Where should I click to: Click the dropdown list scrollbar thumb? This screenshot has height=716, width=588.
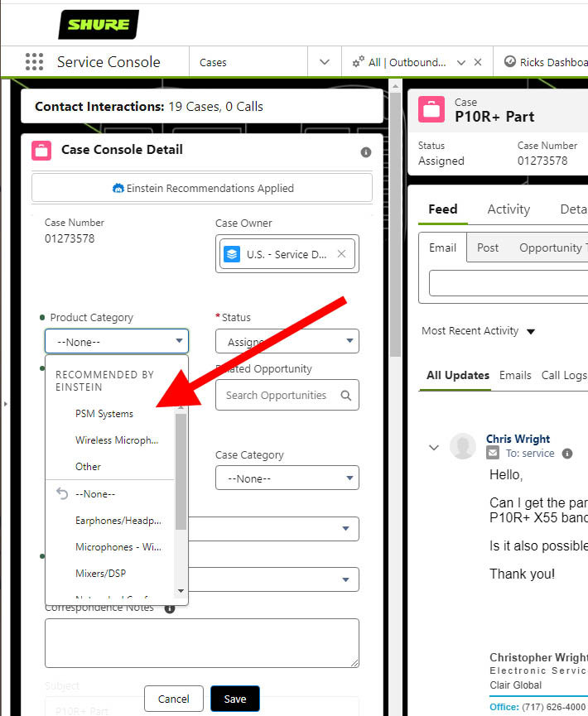click(x=181, y=472)
